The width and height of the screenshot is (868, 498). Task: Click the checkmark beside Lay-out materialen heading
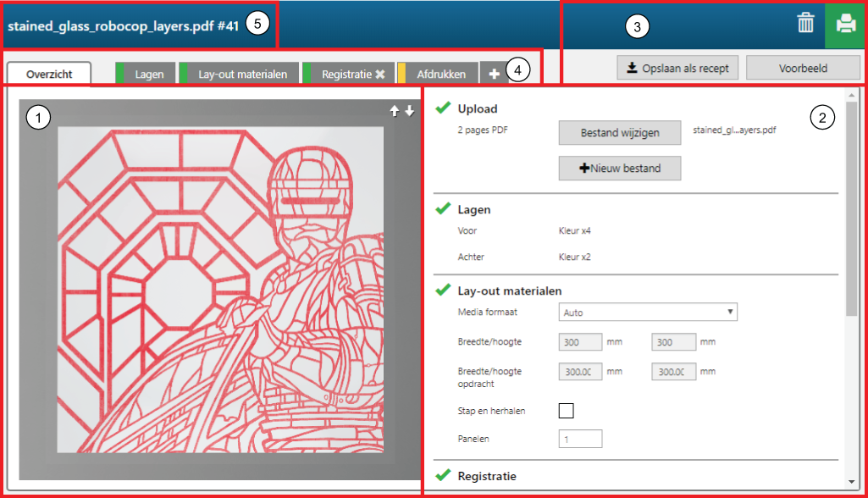pos(443,289)
